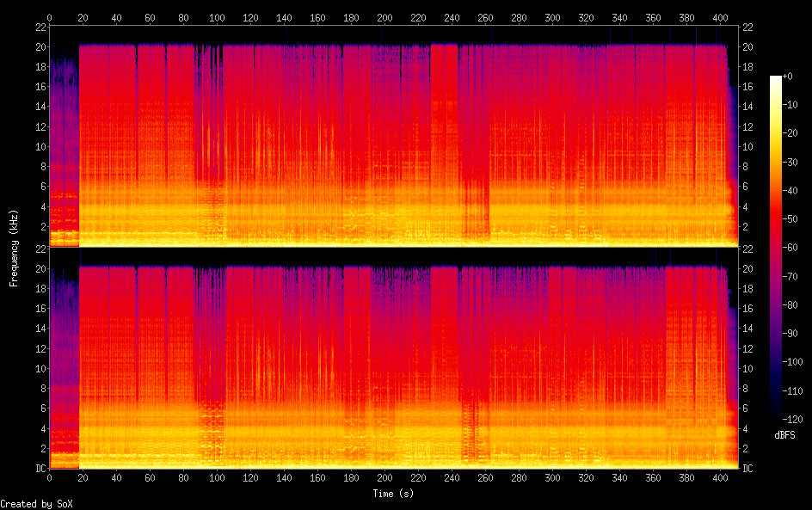Screen dimensions: 812x510
Task: Select the upper channel spectrogram plot
Action: point(394,137)
